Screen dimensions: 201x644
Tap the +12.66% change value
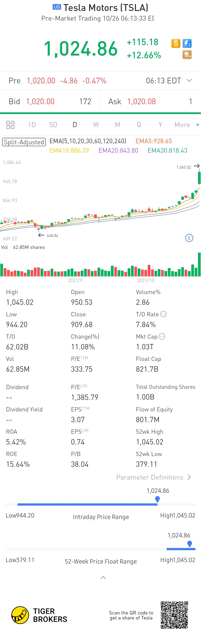[x=144, y=55]
